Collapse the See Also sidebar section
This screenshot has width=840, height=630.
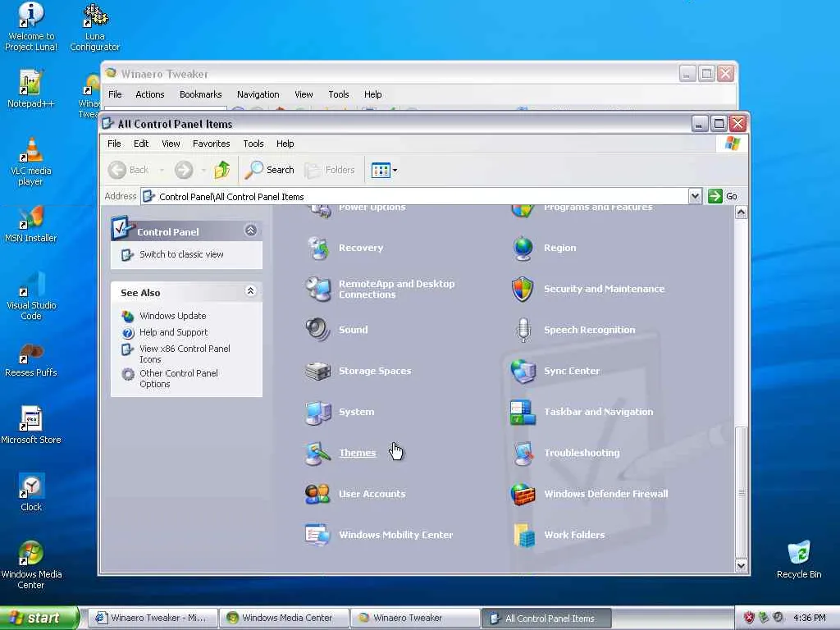pos(250,291)
